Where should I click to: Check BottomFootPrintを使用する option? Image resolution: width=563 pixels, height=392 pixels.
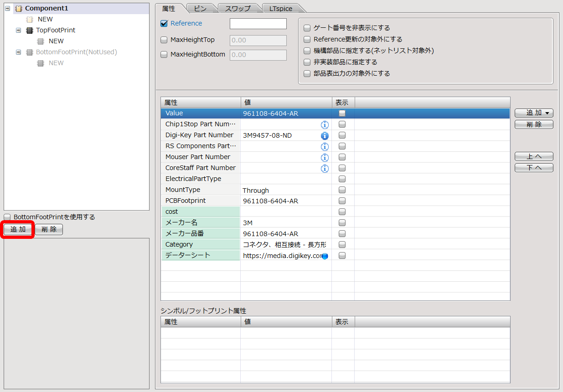pyautogui.click(x=7, y=217)
